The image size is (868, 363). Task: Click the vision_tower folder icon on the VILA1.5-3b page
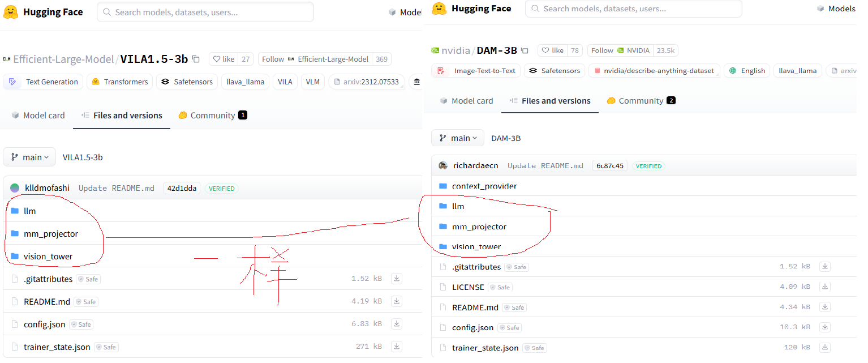coord(15,256)
